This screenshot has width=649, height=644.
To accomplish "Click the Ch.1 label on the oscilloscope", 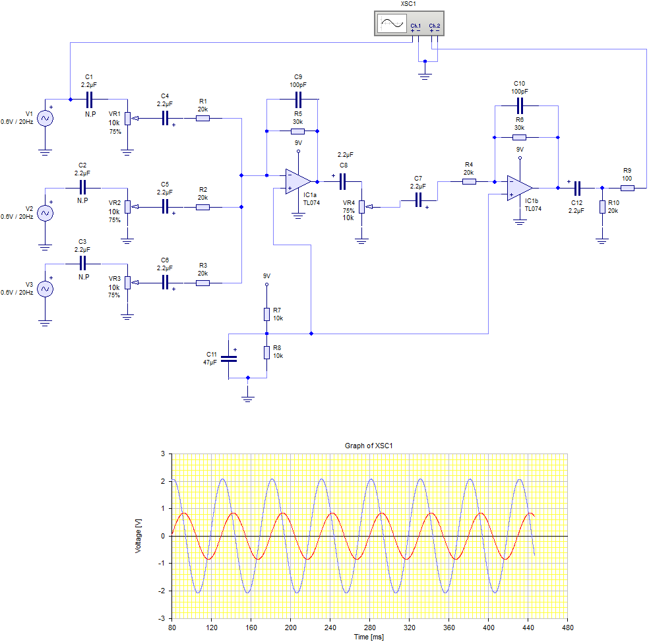I will (416, 26).
